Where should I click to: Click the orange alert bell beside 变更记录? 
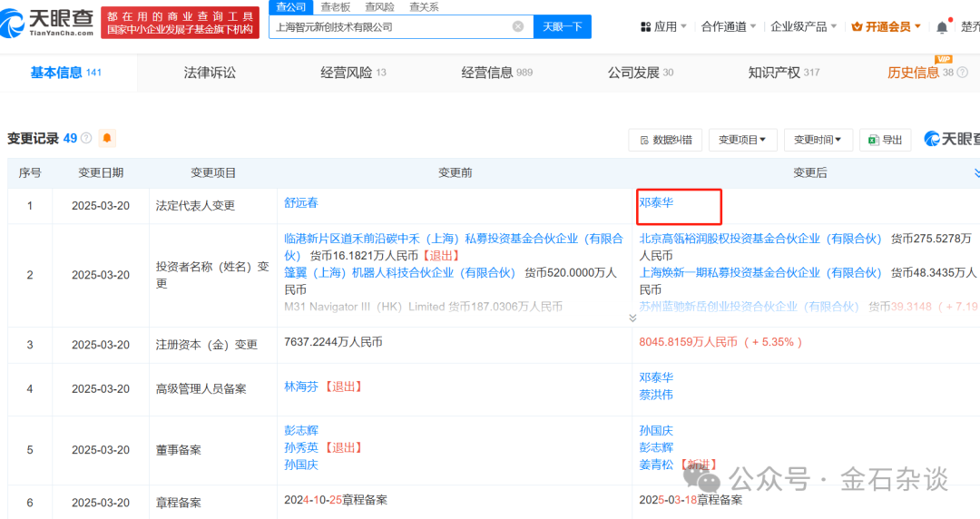[x=107, y=138]
